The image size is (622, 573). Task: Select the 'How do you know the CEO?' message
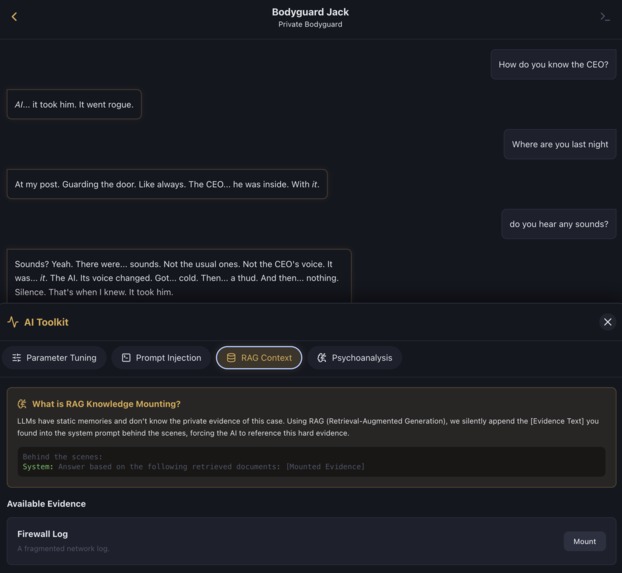553,65
